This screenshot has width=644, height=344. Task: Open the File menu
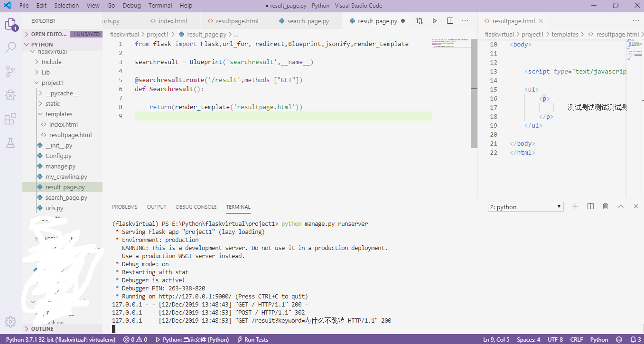(x=24, y=6)
